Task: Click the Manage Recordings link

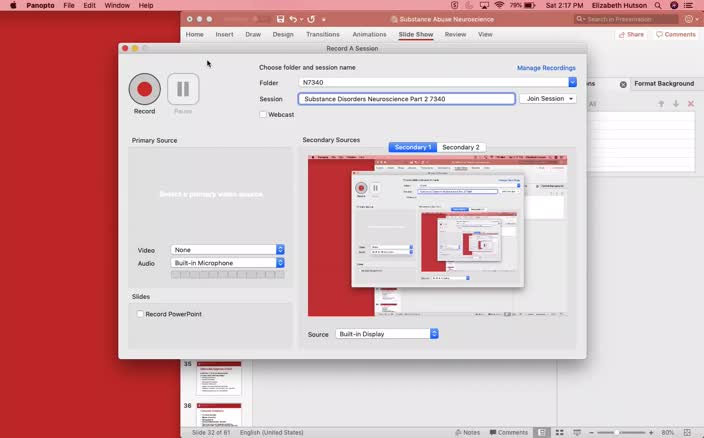Action: tap(546, 68)
